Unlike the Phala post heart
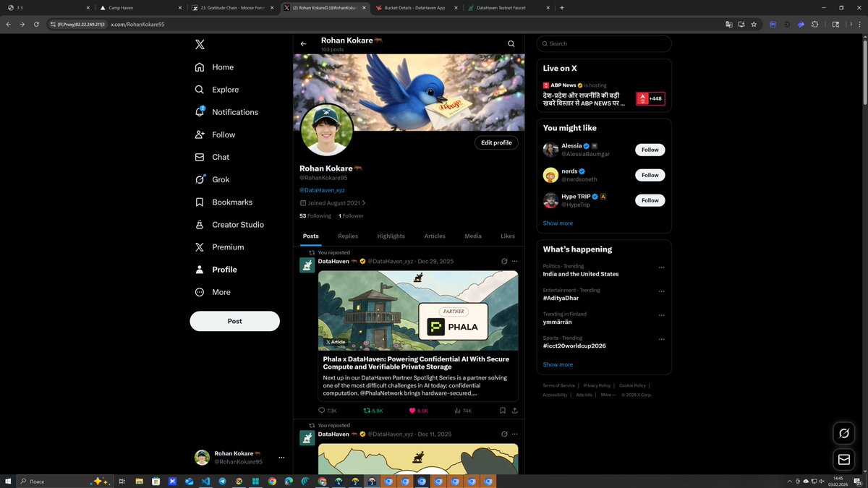868x488 pixels. point(419,411)
